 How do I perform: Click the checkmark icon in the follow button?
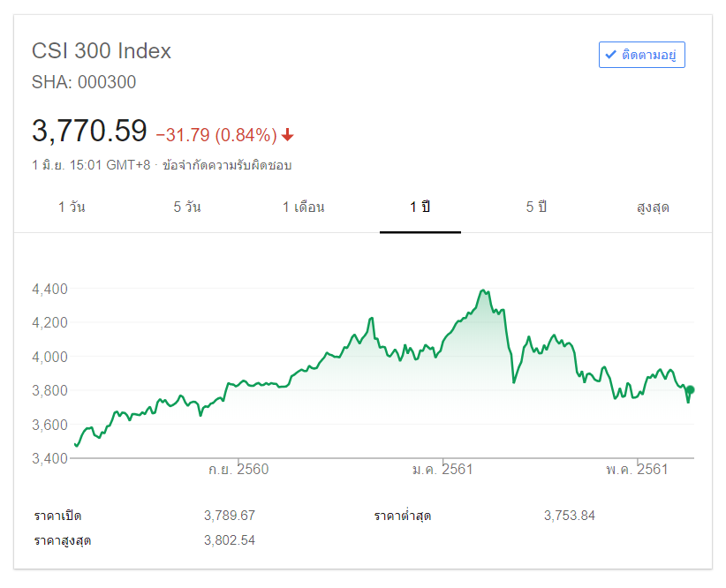(x=610, y=55)
